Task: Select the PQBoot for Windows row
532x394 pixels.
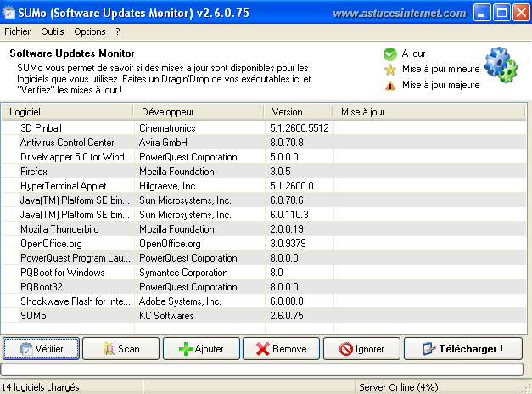Action: point(264,272)
